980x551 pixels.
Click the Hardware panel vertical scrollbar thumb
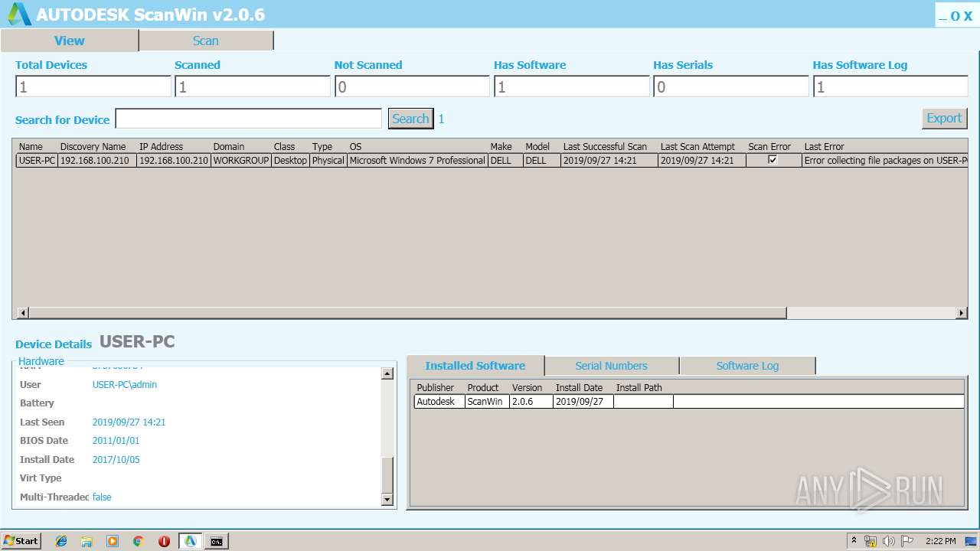pos(387,475)
